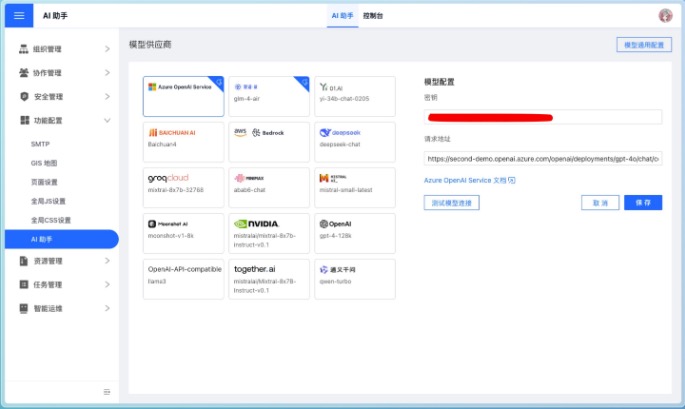Select the deepseek provider logo
The height and width of the screenshot is (409, 685).
(x=340, y=132)
